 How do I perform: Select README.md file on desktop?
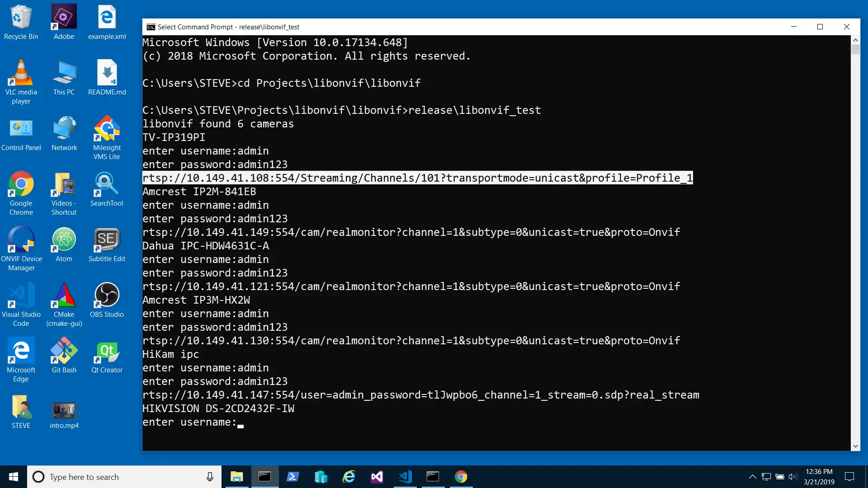click(x=107, y=78)
